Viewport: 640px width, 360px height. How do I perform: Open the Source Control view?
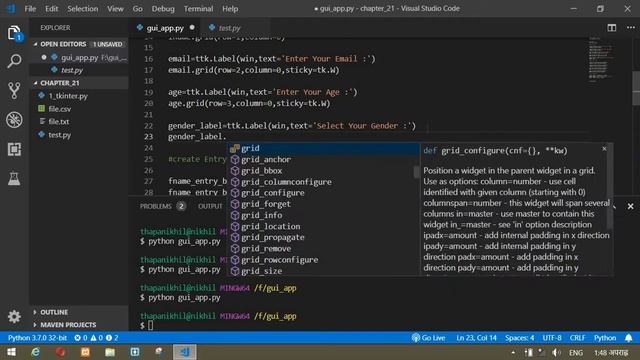(x=14, y=91)
